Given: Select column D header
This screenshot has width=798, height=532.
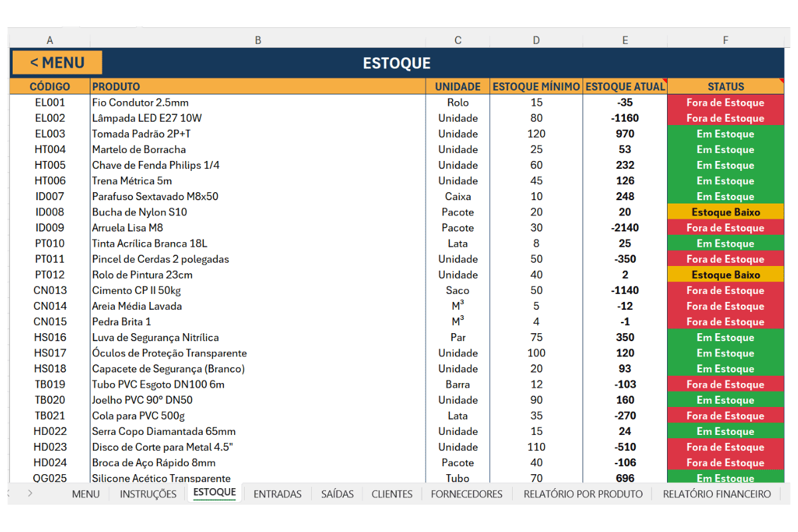Looking at the screenshot, I should [537, 41].
